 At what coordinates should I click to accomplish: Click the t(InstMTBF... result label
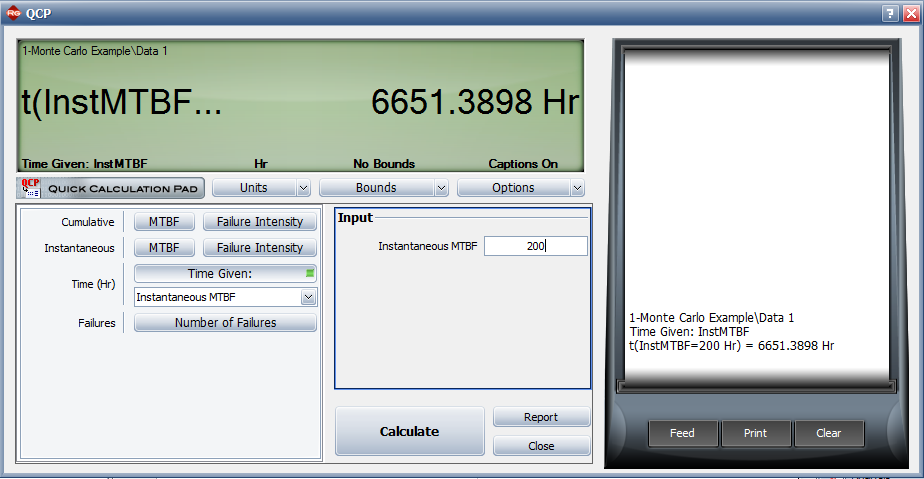coord(122,103)
